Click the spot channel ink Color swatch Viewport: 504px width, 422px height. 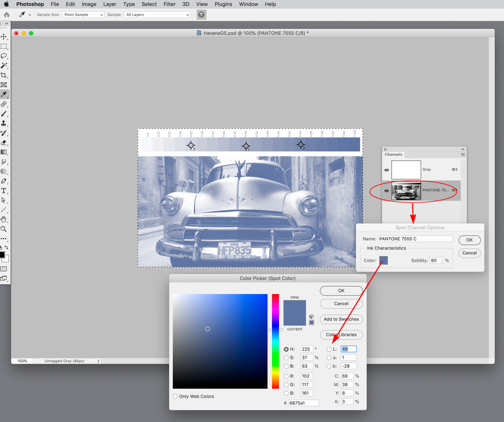click(x=384, y=260)
